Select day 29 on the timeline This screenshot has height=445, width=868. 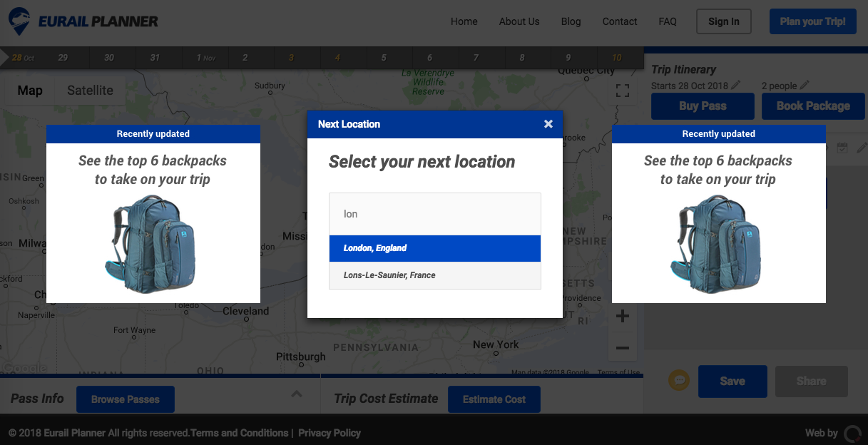tap(63, 58)
